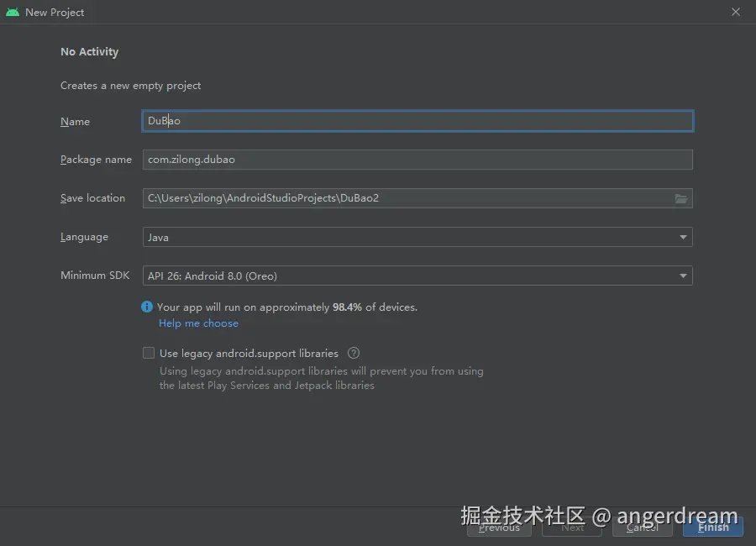Viewport: 756px width, 546px height.
Task: Click the Language label
Action: pos(84,238)
